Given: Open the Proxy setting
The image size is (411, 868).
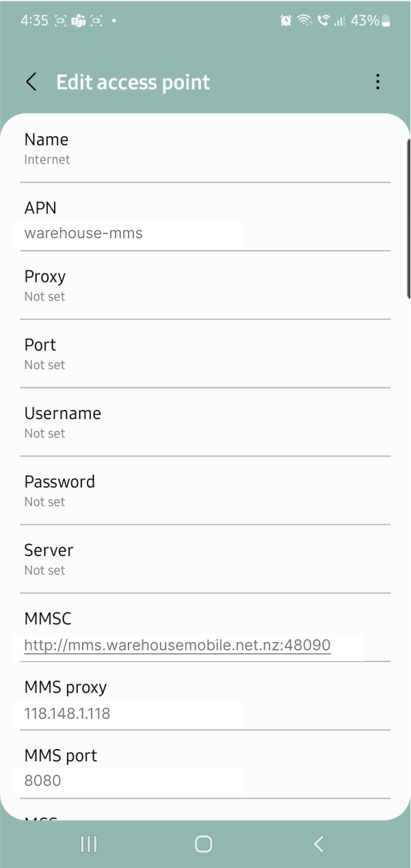Looking at the screenshot, I should pos(205,285).
